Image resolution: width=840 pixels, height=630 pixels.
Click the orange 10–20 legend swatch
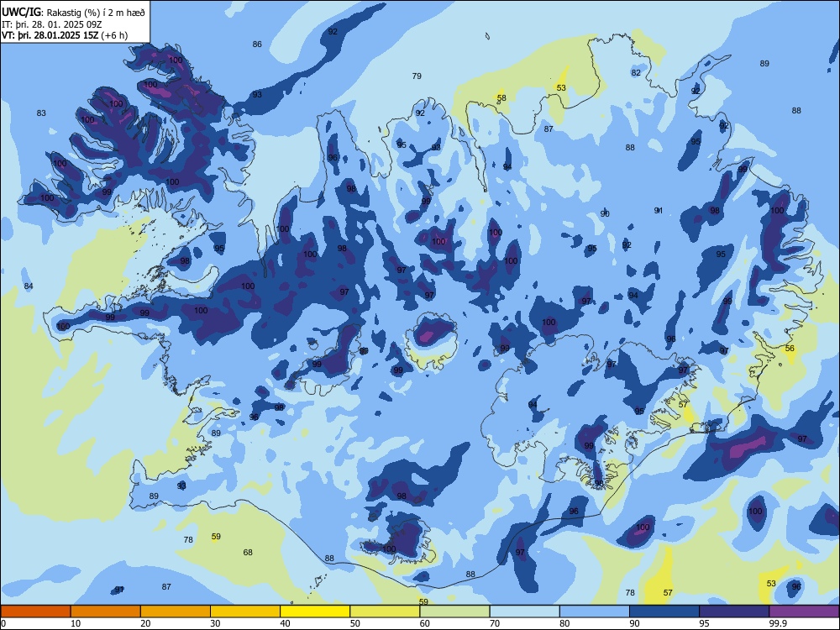pyautogui.click(x=106, y=612)
